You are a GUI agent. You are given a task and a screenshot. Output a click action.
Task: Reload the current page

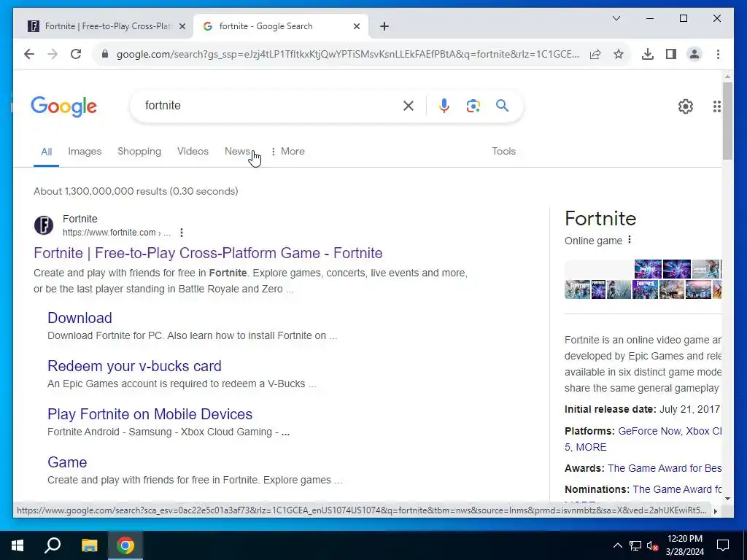pos(76,54)
